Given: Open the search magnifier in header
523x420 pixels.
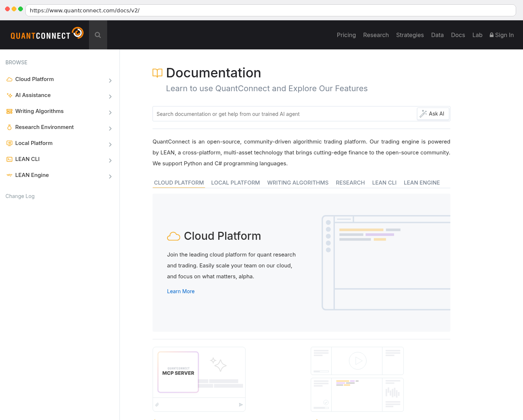Looking at the screenshot, I should tap(98, 35).
